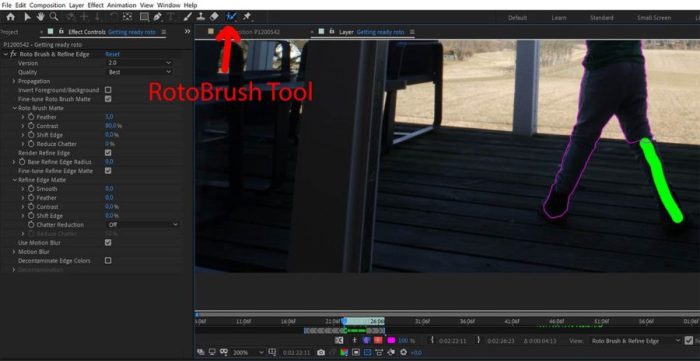Click the 26:00f marker on time ruler
Image resolution: width=700 pixels, height=361 pixels.
[x=377, y=321]
